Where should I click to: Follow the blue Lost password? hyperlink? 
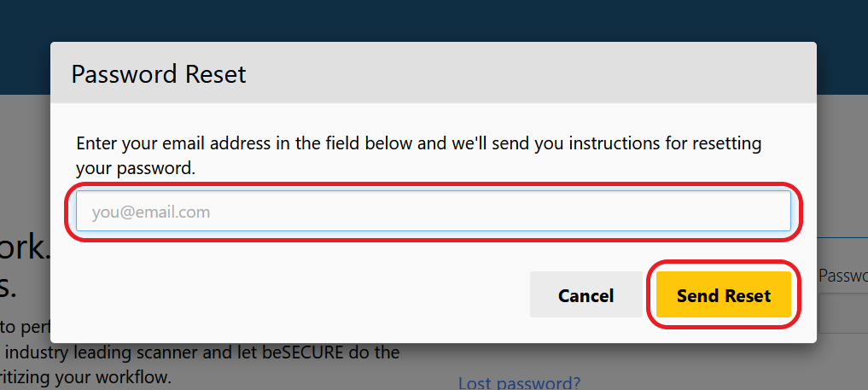pos(519,383)
